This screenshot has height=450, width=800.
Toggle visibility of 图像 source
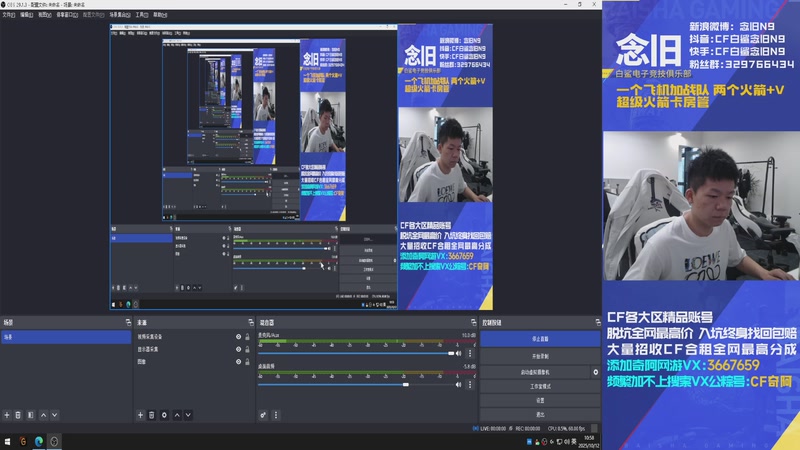pyautogui.click(x=238, y=362)
